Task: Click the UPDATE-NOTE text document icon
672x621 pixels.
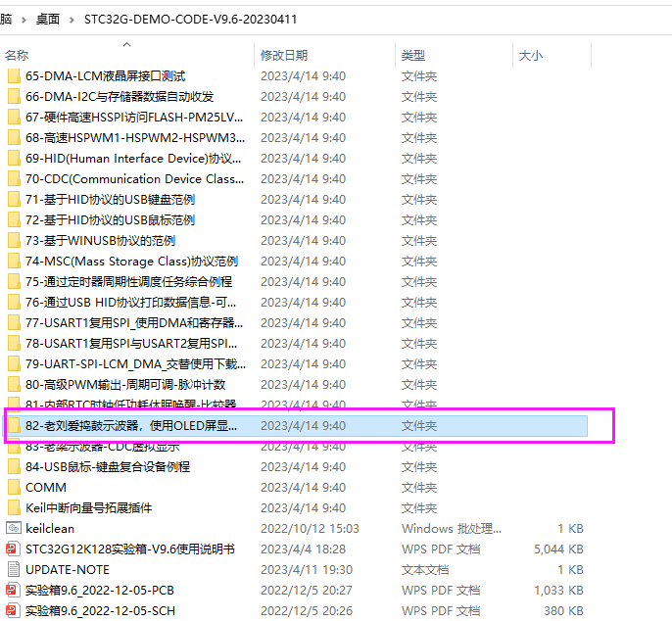Action: click(x=14, y=569)
